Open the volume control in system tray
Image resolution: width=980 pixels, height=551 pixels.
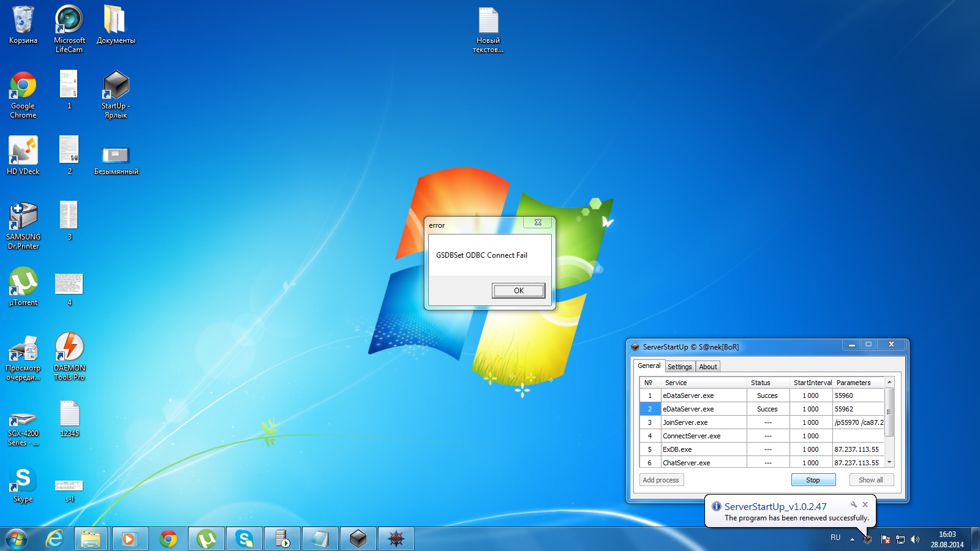915,539
